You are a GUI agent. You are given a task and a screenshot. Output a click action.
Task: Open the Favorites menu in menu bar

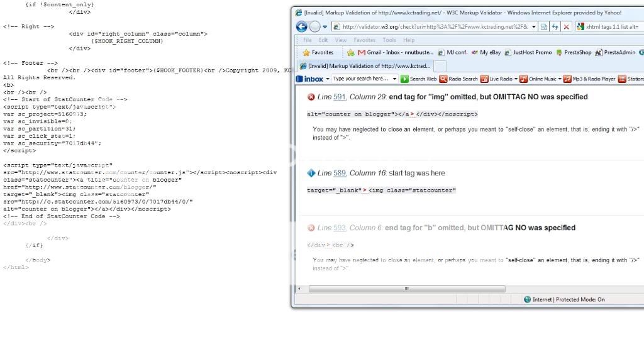[x=364, y=40]
